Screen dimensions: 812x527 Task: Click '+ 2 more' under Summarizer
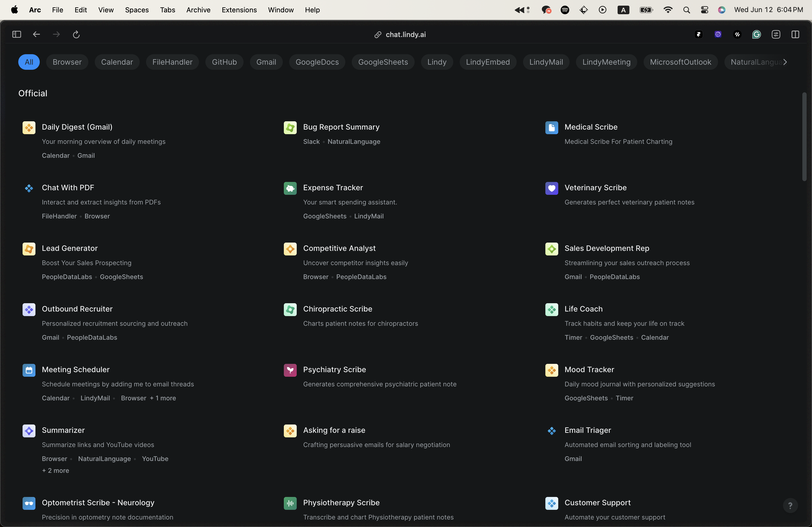tap(56, 471)
